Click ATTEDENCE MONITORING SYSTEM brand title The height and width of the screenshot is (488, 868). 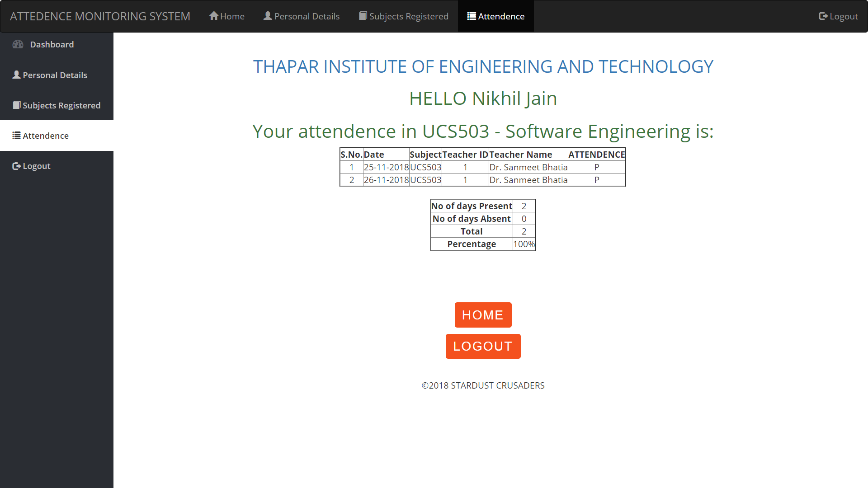(x=100, y=16)
